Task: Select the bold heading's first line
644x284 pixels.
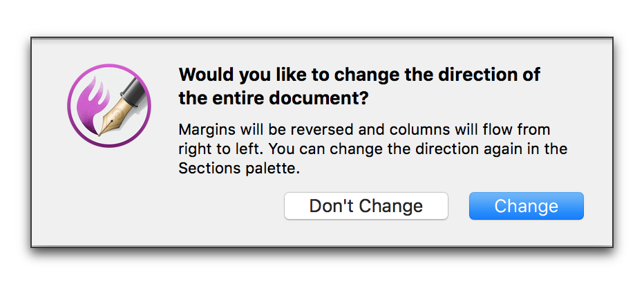Action: pyautogui.click(x=359, y=75)
